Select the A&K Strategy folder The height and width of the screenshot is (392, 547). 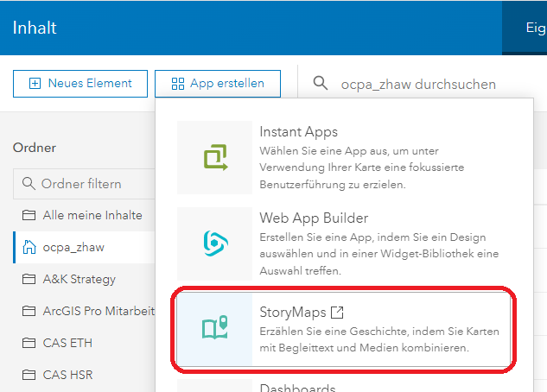[79, 279]
